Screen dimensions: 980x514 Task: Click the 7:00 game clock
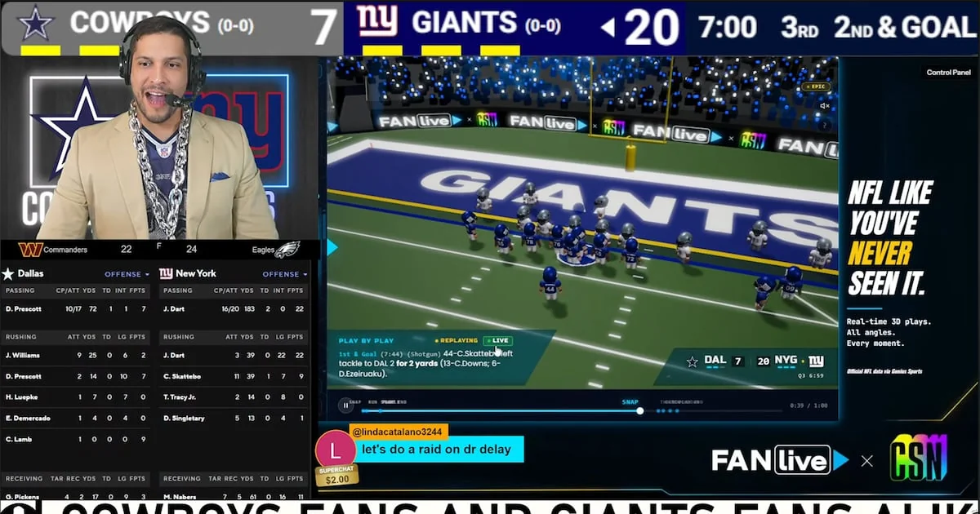tap(728, 27)
